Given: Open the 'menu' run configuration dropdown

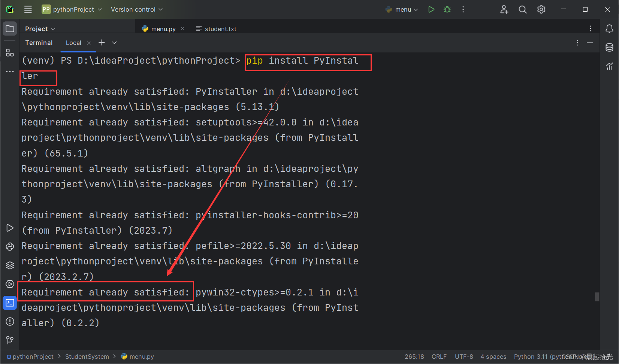Looking at the screenshot, I should pyautogui.click(x=402, y=9).
